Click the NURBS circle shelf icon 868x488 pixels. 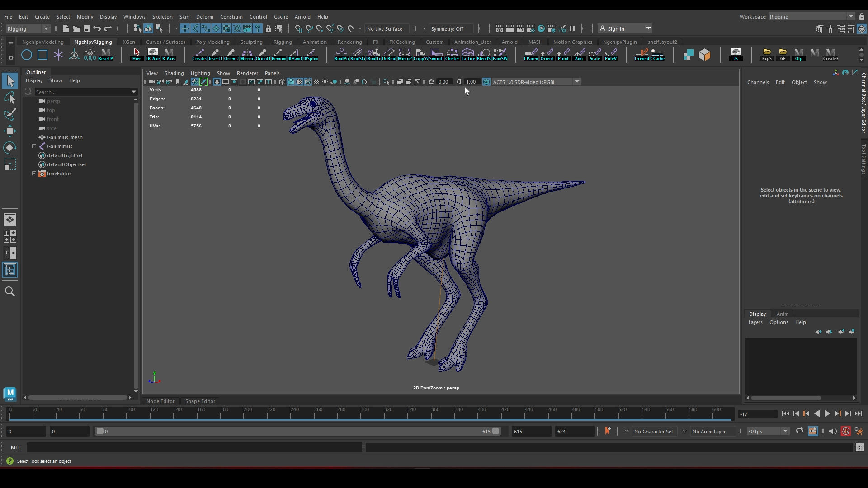(x=27, y=55)
